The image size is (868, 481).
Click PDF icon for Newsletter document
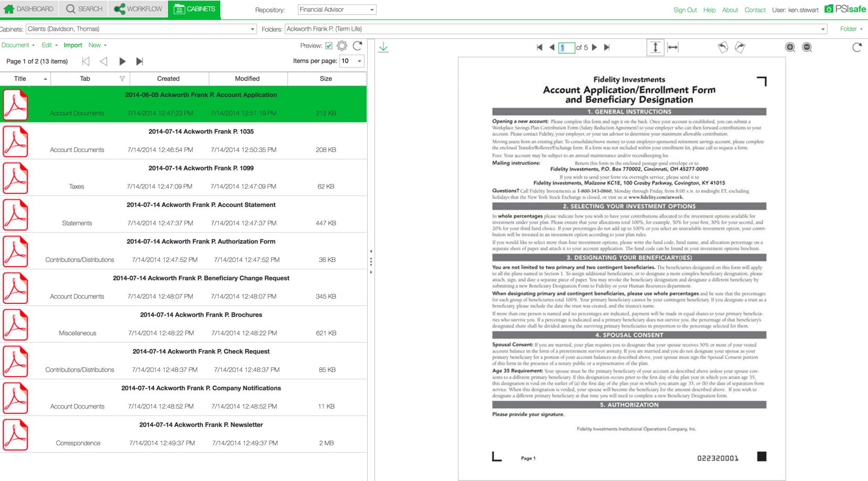[x=15, y=435]
